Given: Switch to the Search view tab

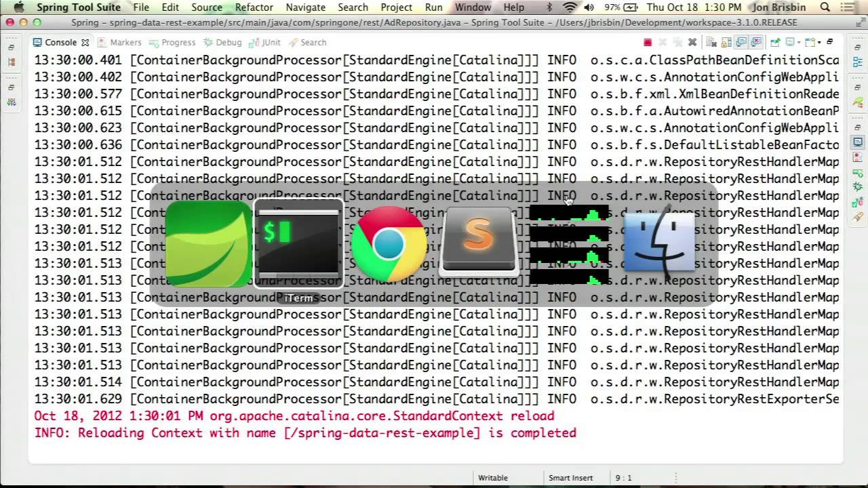Looking at the screenshot, I should [x=307, y=42].
